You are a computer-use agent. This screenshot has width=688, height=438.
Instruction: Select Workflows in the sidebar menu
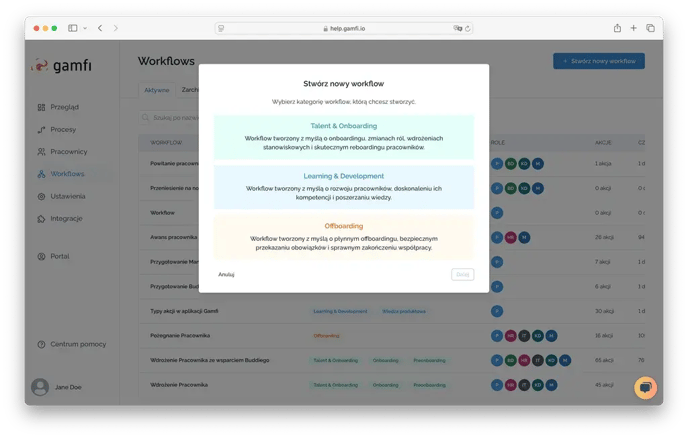(68, 174)
